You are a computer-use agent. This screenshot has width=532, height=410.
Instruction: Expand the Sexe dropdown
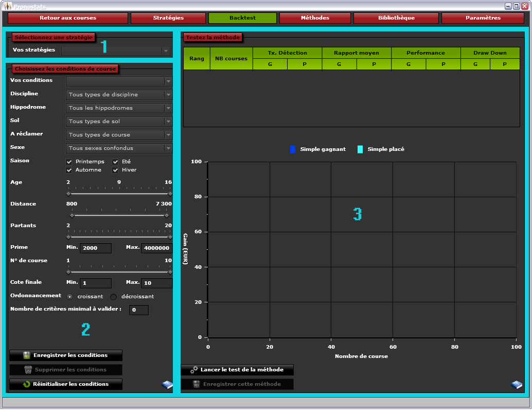119,148
